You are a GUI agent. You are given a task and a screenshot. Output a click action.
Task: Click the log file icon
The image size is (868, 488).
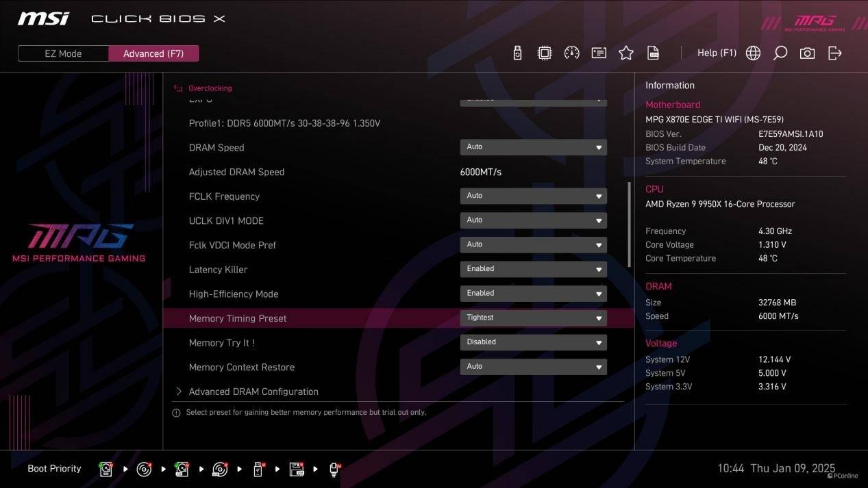coord(654,53)
